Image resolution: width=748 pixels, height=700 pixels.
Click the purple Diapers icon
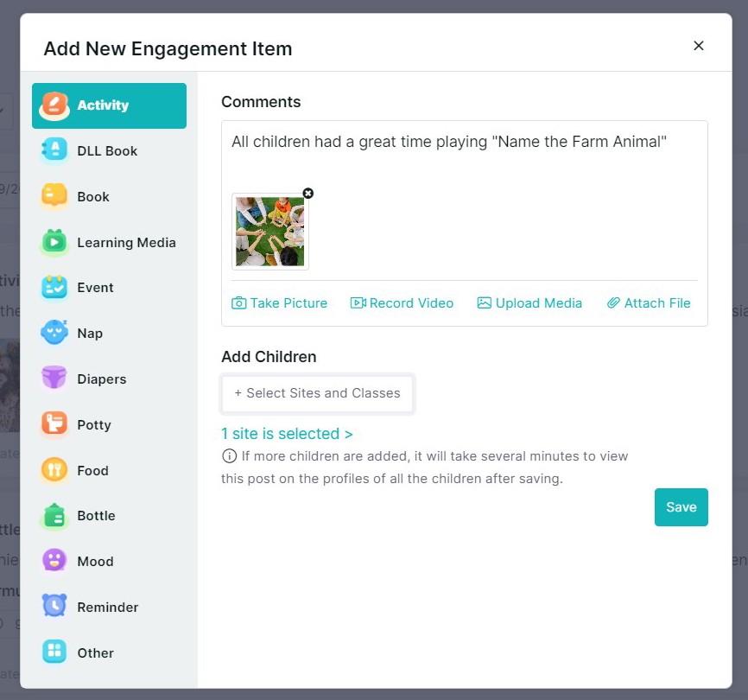tap(54, 379)
